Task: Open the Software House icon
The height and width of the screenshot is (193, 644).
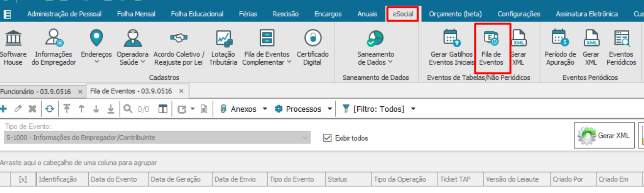Action: 13,48
